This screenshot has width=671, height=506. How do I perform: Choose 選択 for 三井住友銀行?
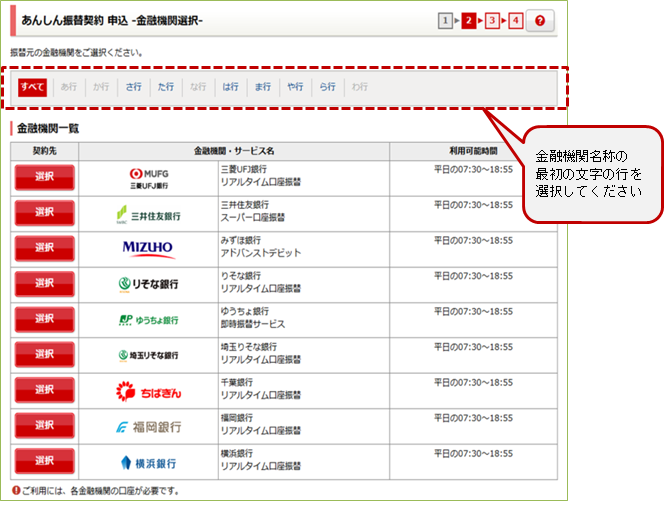(x=45, y=213)
